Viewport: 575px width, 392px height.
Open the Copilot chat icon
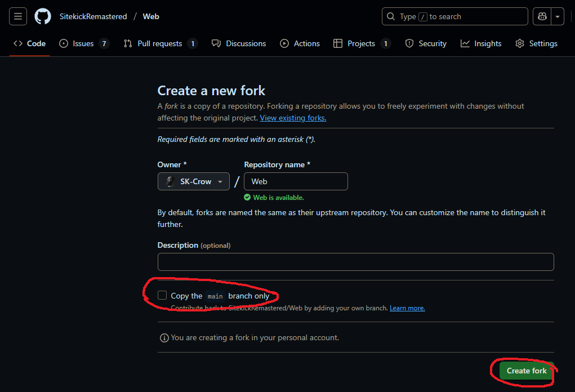click(542, 16)
